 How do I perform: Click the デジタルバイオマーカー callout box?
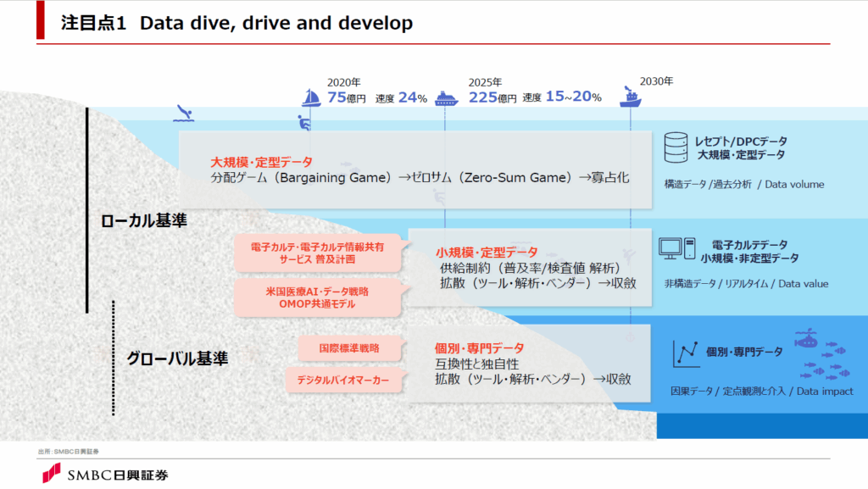(x=343, y=381)
